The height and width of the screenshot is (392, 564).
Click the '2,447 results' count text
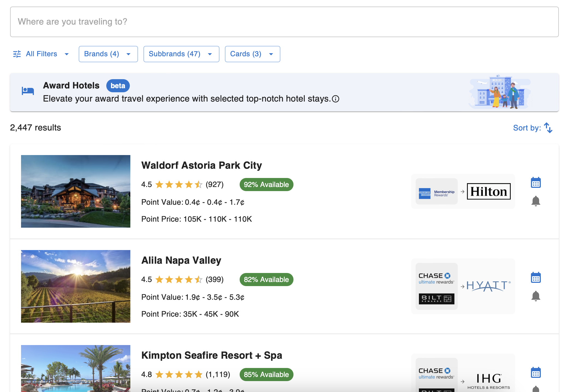36,128
